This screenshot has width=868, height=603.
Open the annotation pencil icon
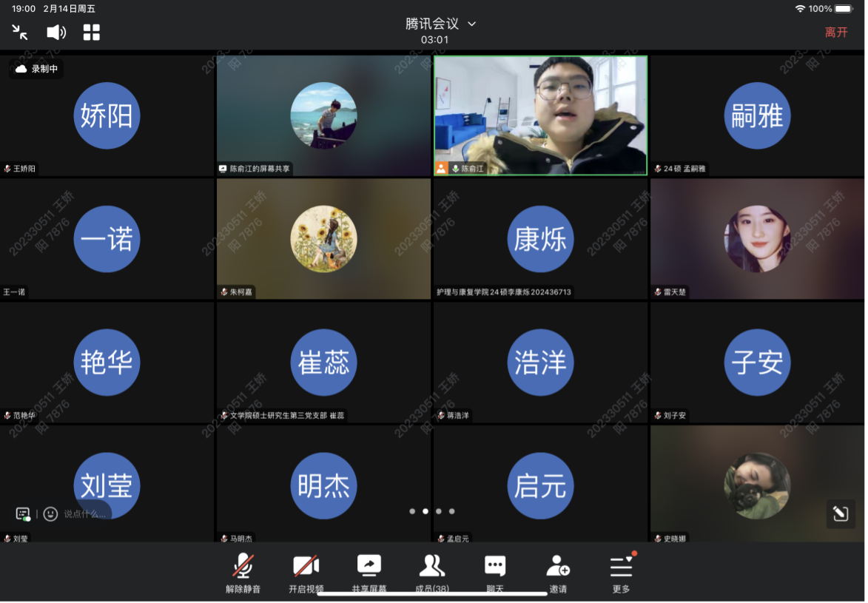pyautogui.click(x=841, y=513)
